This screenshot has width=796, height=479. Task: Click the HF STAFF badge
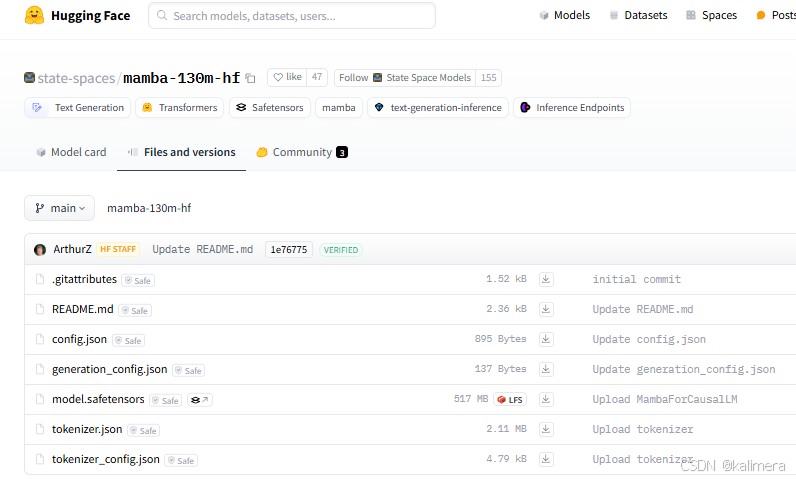click(118, 249)
